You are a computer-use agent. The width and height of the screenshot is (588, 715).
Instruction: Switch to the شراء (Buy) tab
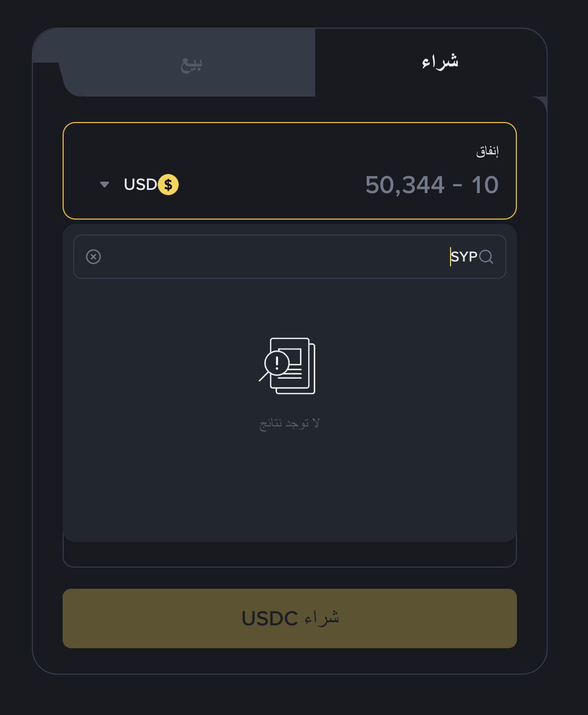tap(439, 62)
